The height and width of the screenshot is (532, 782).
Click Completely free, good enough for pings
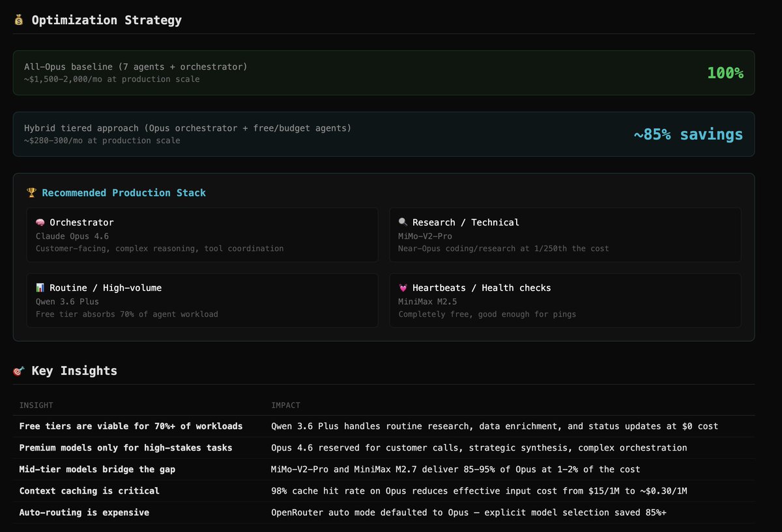(487, 314)
